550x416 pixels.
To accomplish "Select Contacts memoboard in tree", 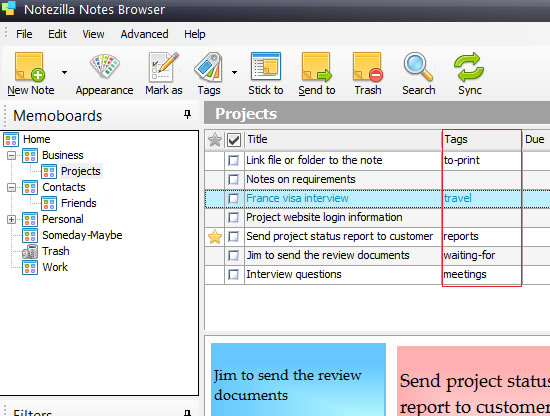I will [64, 187].
